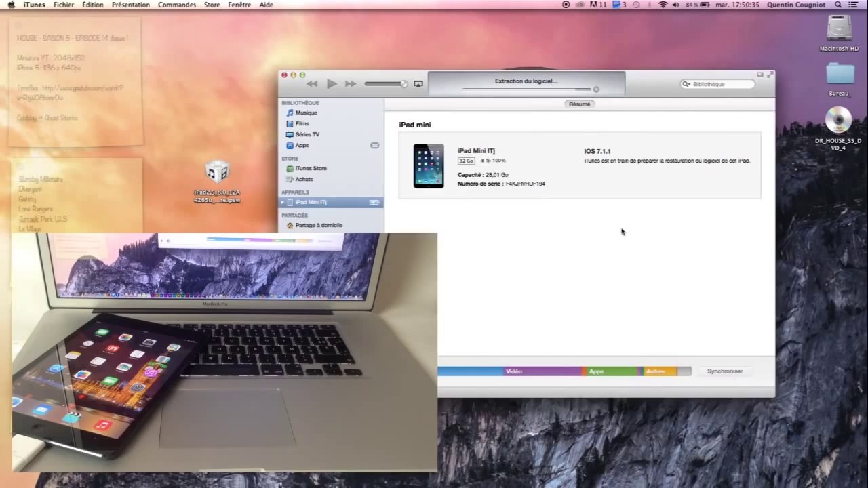
Task: Open the Présentation menu
Action: pyautogui.click(x=131, y=5)
